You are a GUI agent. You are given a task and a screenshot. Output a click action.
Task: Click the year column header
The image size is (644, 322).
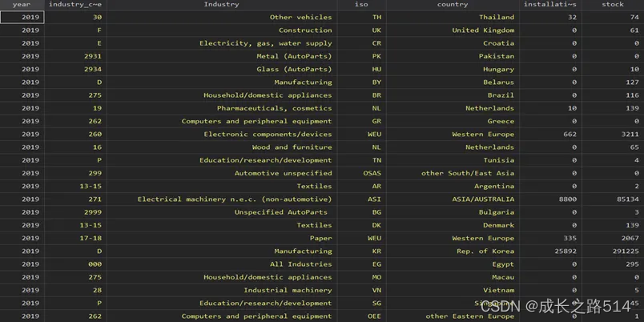[x=22, y=5]
